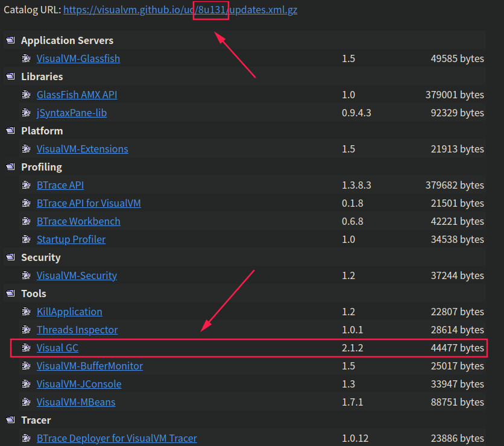Click the Platform category folder icon
504x446 pixels.
[x=11, y=130]
